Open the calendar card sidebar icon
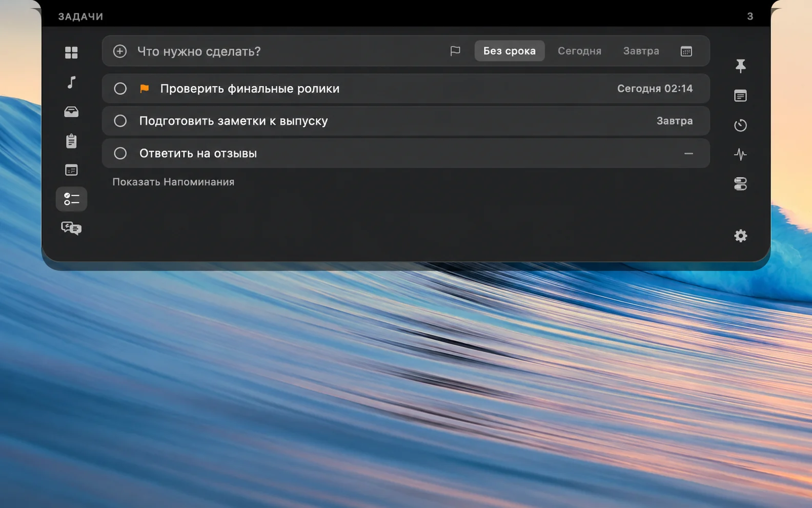 click(x=71, y=170)
